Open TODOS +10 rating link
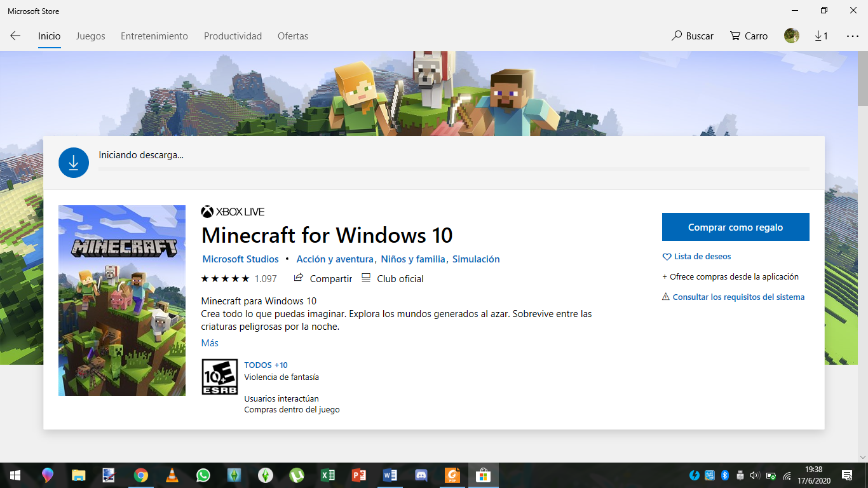868x488 pixels. 266,365
